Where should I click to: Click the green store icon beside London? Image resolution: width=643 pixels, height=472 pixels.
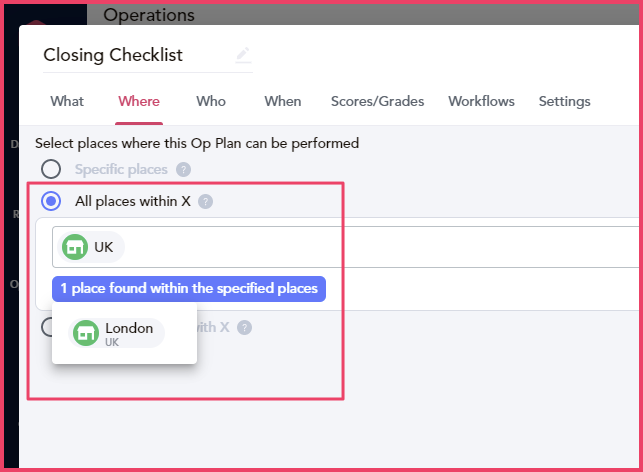(86, 333)
